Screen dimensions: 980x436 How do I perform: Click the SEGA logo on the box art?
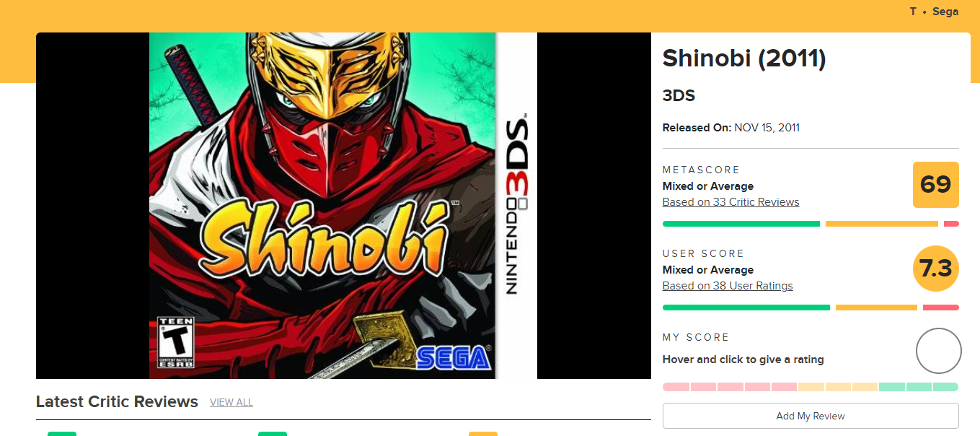[454, 357]
